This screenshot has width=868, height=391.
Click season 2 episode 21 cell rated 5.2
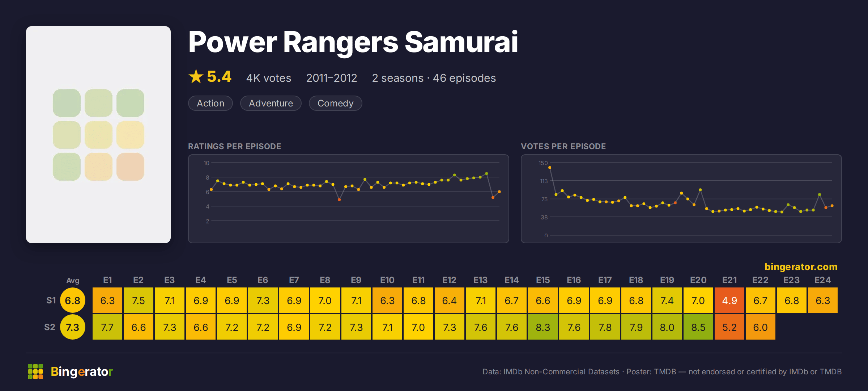pyautogui.click(x=729, y=327)
